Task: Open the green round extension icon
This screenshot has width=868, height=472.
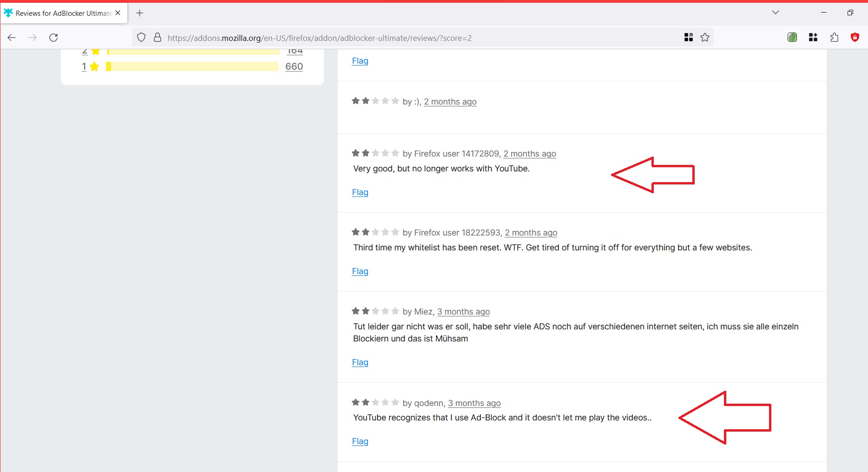Action: 792,38
